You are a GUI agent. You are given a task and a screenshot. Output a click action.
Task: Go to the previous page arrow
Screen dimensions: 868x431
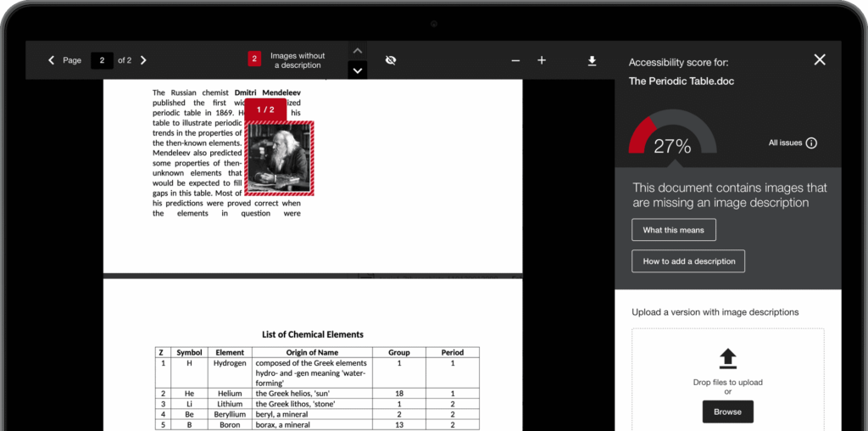pyautogui.click(x=52, y=60)
